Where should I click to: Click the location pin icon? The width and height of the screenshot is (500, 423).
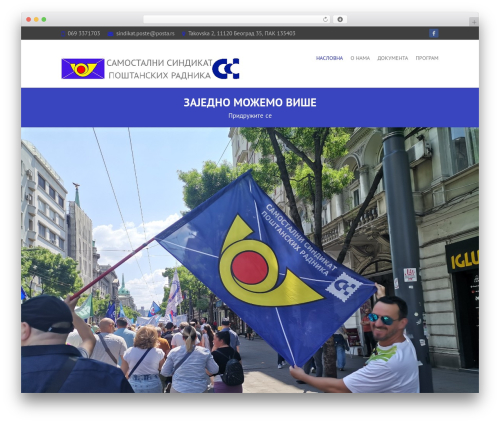coord(184,34)
